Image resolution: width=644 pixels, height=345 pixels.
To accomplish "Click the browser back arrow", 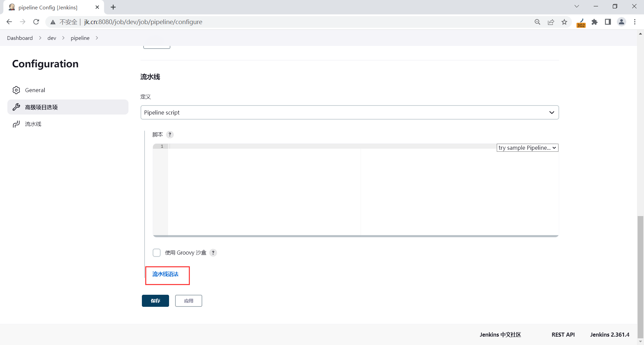I will [9, 22].
